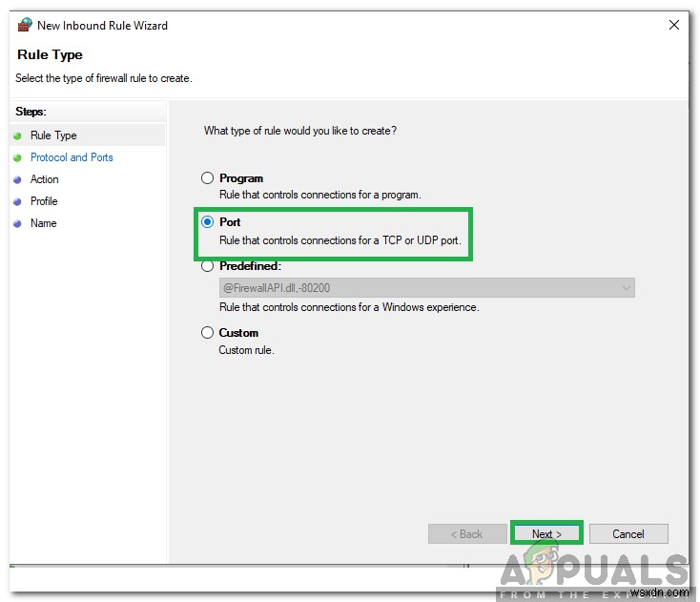This screenshot has height=602, width=700.
Task: Click the green bullet beside Rule Type
Action: (x=17, y=135)
